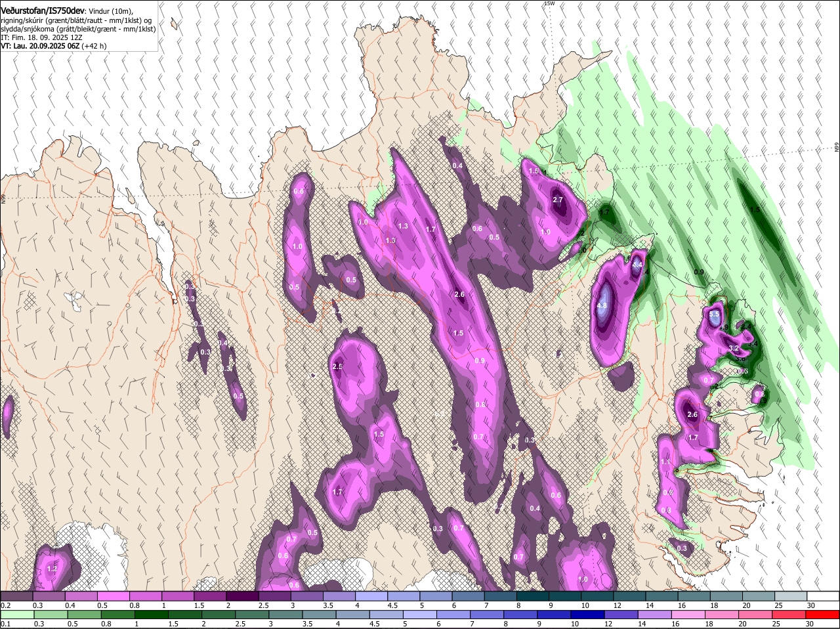Viewport: 840px width, 629px height.
Task: Click the 2.5 precipitation value on the map
Action: pos(338,367)
